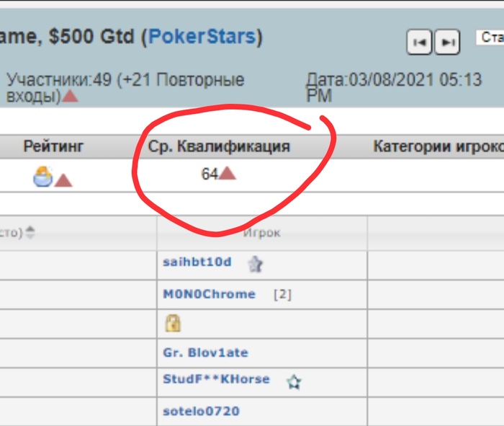Open the PokerStars link in title
The height and width of the screenshot is (426, 504).
pyautogui.click(x=202, y=36)
